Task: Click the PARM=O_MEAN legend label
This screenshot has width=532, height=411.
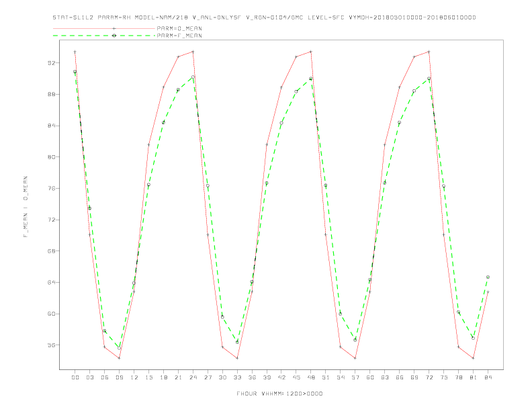Action: pyautogui.click(x=179, y=28)
